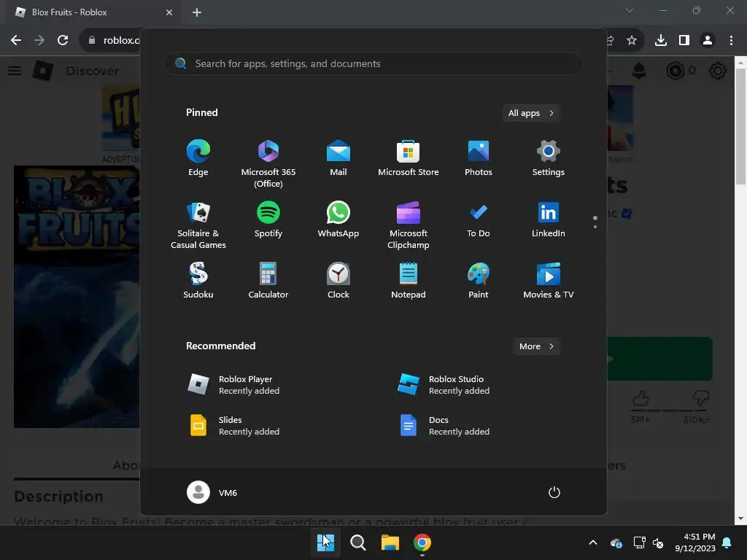Open the VM6 user account menu
This screenshot has height=560, width=747.
tap(212, 492)
